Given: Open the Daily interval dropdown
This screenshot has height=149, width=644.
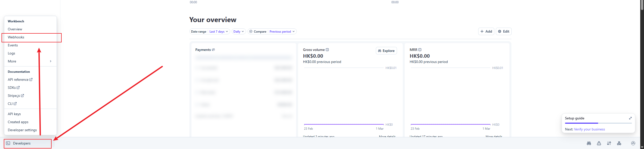Looking at the screenshot, I should click(238, 31).
